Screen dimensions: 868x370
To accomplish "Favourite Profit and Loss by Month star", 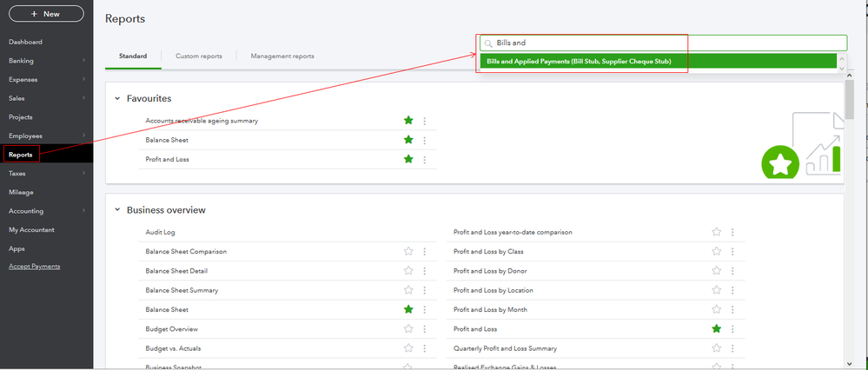I will pyautogui.click(x=716, y=309).
